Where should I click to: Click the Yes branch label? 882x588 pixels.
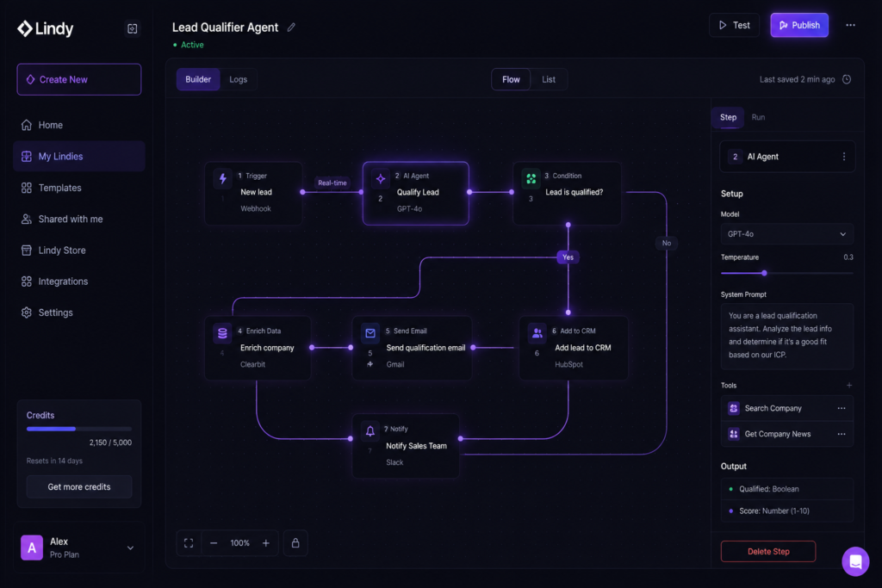568,257
